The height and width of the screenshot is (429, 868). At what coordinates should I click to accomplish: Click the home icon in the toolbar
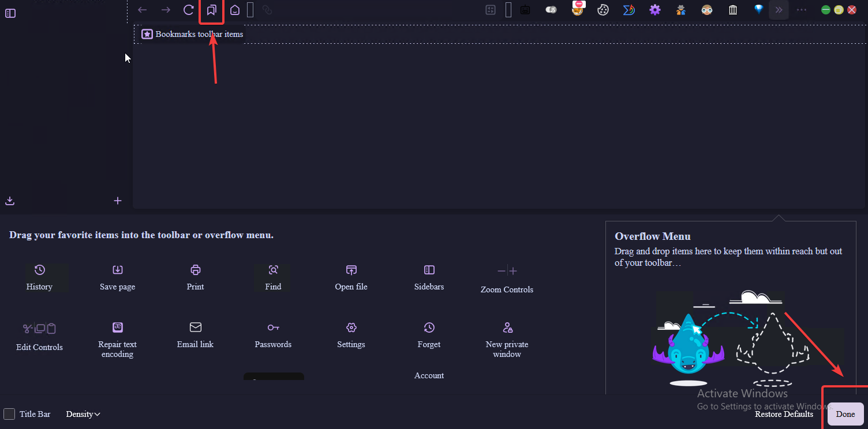[x=235, y=10]
